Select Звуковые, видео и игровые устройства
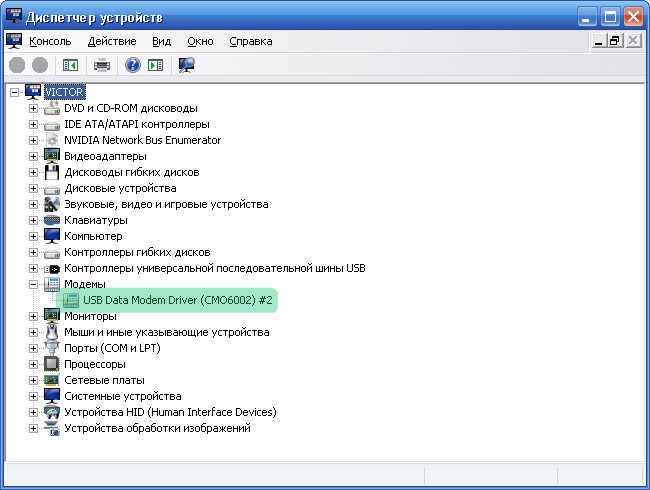The width and height of the screenshot is (650, 490). click(x=166, y=204)
